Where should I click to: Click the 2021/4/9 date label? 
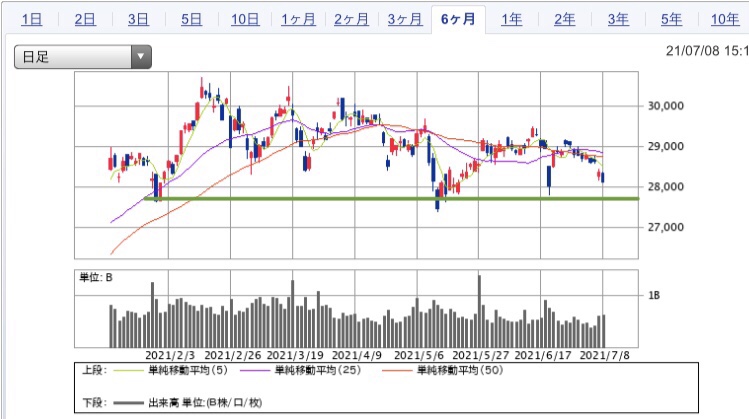tap(357, 355)
